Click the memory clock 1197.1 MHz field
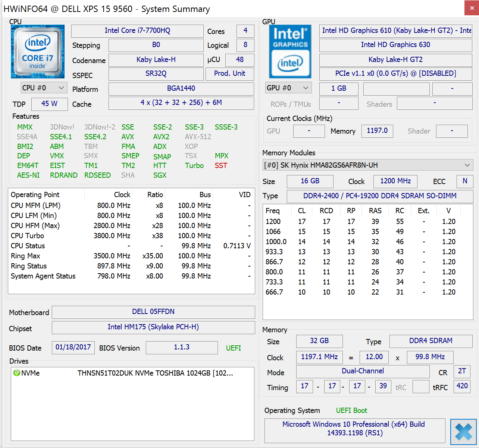The height and width of the screenshot is (448, 479). 319,357
